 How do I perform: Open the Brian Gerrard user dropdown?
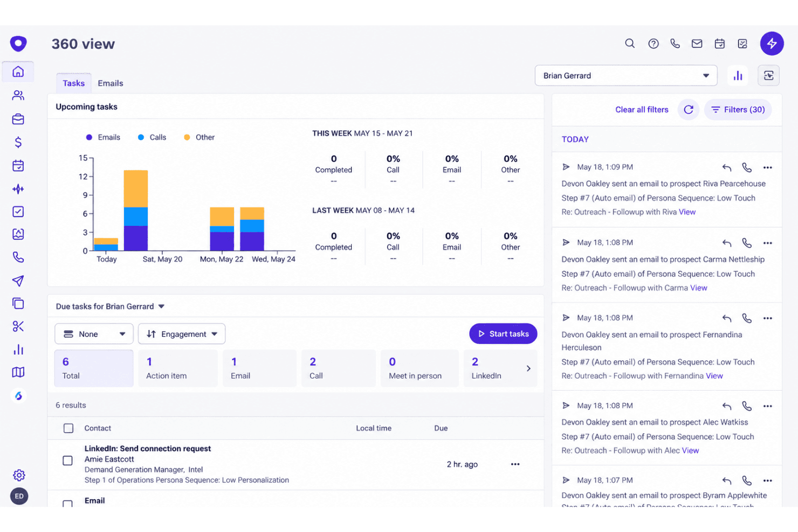pyautogui.click(x=626, y=75)
